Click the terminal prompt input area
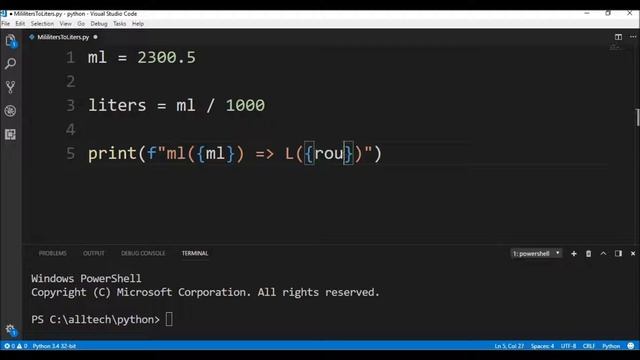Screen dimensions: 640x360 click(169, 319)
